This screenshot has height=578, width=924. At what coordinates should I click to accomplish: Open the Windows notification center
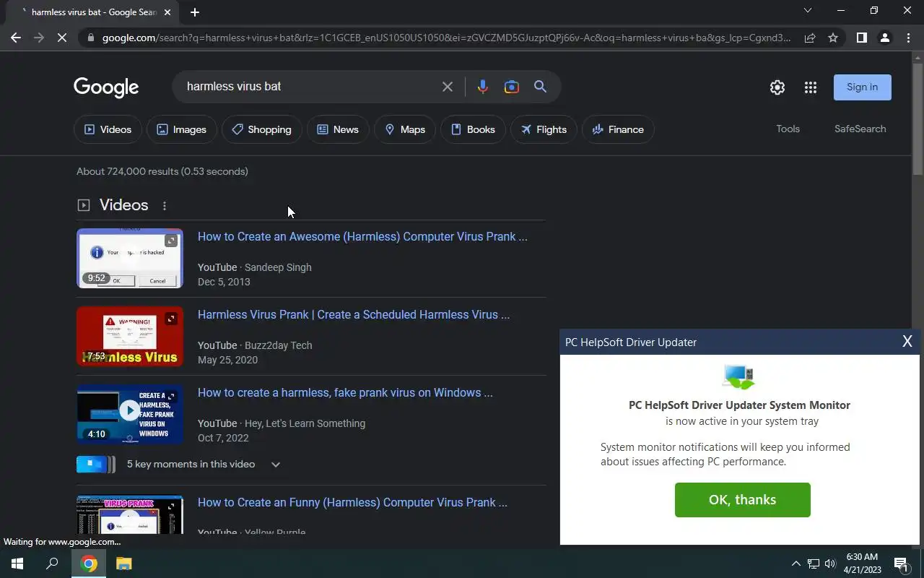coord(900,564)
